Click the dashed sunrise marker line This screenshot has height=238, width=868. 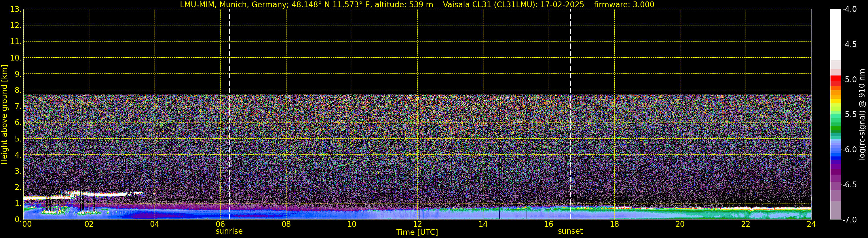(229, 114)
